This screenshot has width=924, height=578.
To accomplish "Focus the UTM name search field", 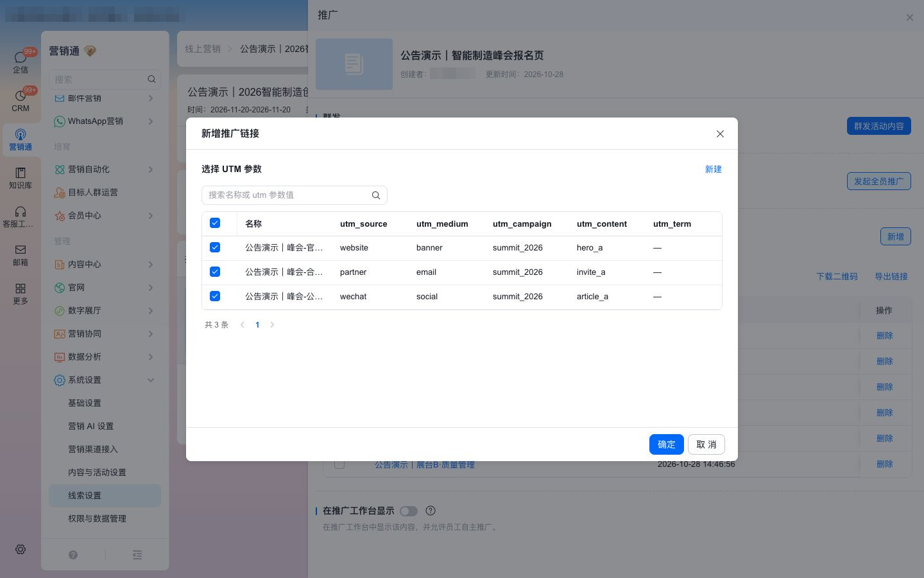I will coord(295,195).
